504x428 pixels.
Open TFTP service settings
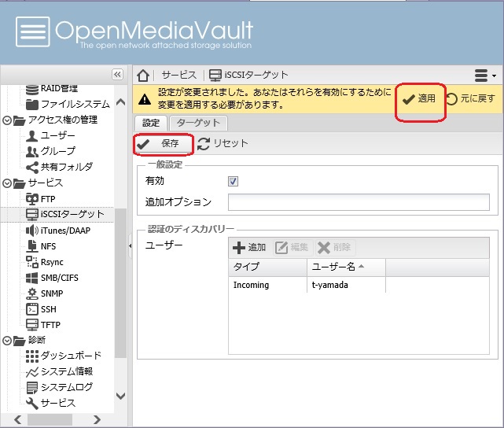click(x=43, y=325)
